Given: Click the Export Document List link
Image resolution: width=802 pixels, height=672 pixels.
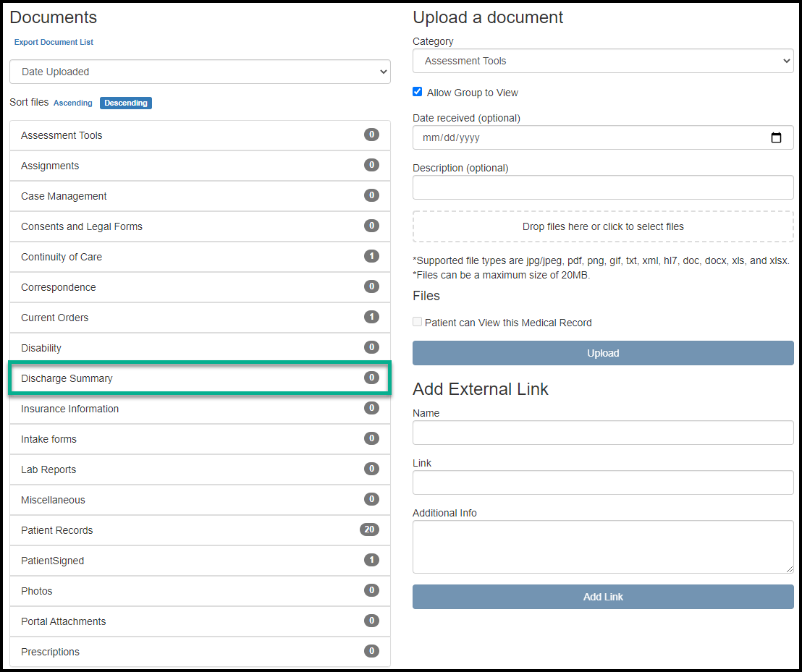Looking at the screenshot, I should coord(54,42).
